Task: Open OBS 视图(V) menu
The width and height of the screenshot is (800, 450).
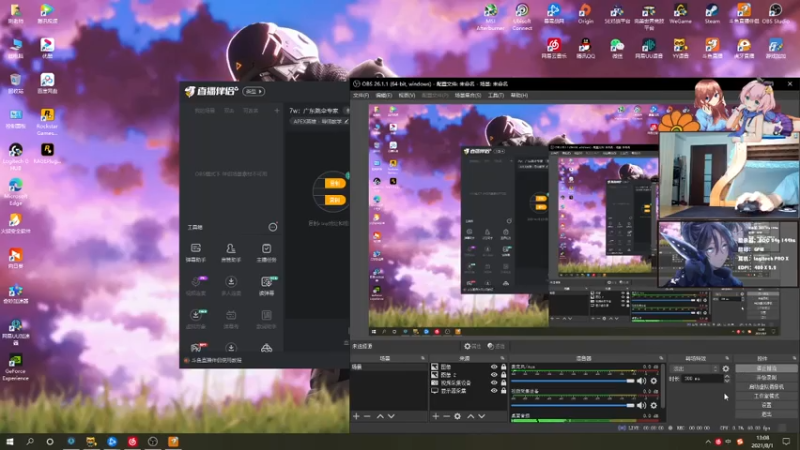Action: (407, 95)
